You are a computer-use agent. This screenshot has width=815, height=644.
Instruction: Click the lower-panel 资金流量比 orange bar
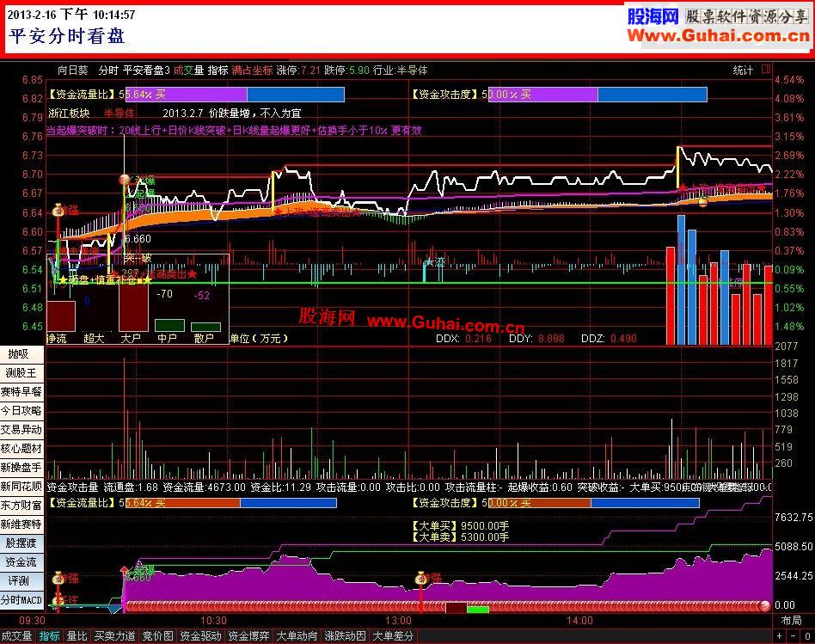(x=230, y=503)
